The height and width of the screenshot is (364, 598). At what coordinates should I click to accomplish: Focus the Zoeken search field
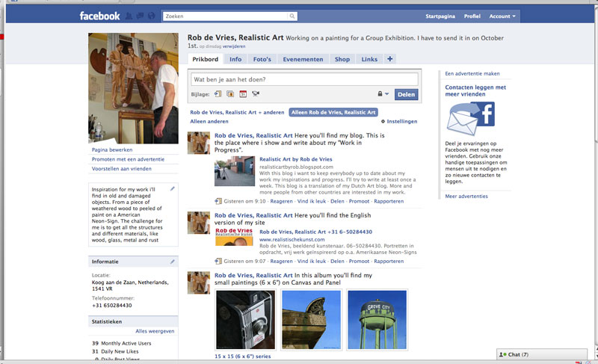point(225,16)
